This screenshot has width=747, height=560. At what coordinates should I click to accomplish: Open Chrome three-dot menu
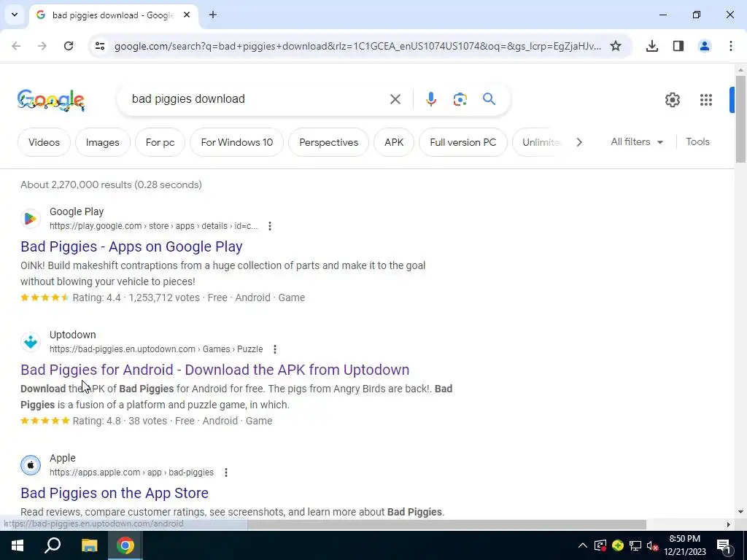730,46
